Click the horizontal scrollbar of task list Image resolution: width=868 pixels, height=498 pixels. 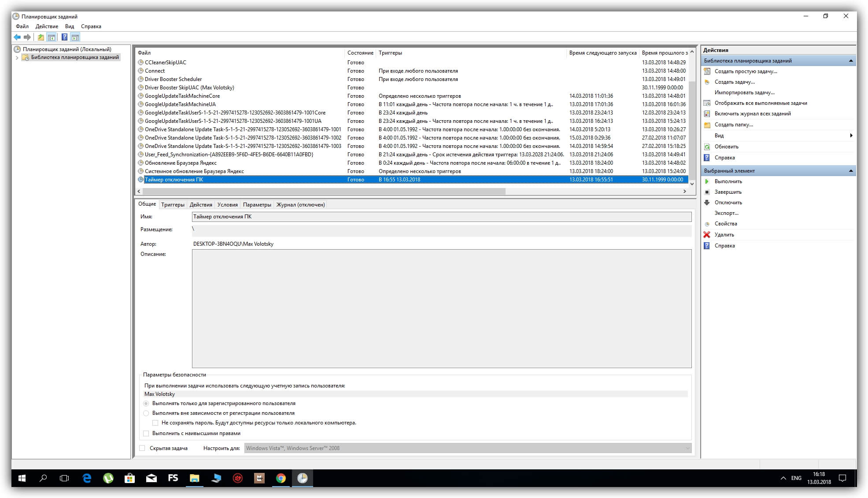click(x=324, y=192)
